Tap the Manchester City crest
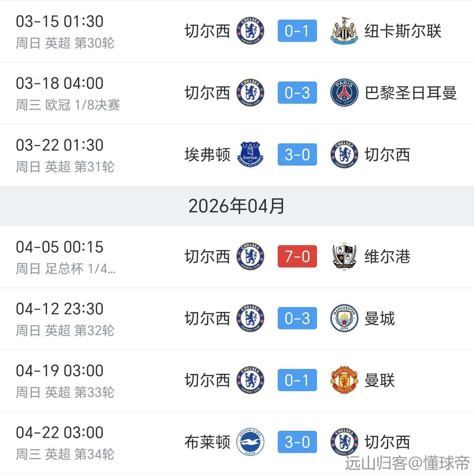This screenshot has width=474, height=476. [344, 318]
